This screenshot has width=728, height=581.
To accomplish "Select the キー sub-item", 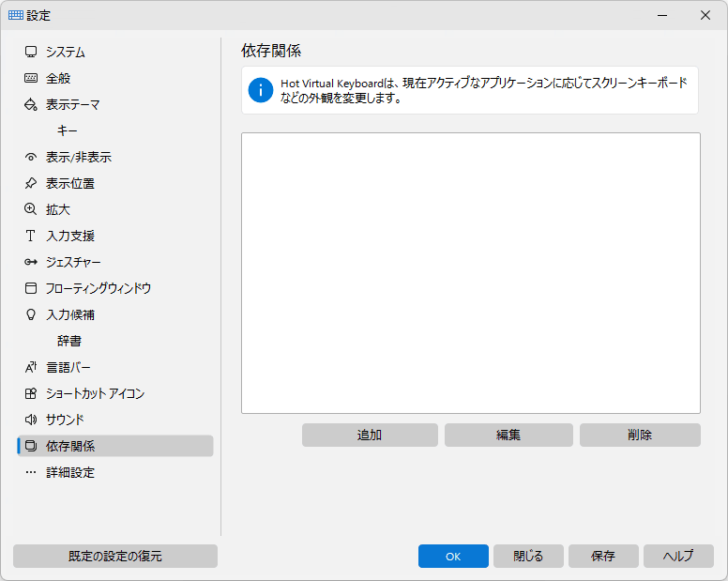I will [x=115, y=130].
